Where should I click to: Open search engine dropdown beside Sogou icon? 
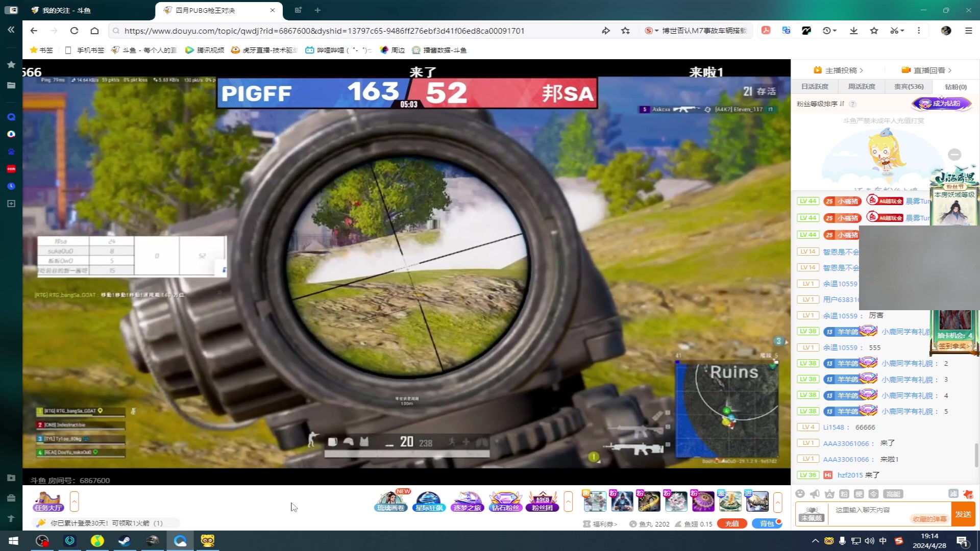pyautogui.click(x=656, y=31)
